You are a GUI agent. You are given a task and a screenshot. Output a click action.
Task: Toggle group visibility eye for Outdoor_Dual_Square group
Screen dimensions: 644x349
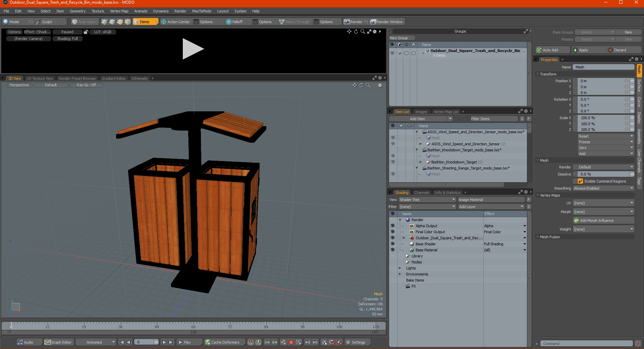[x=392, y=53]
